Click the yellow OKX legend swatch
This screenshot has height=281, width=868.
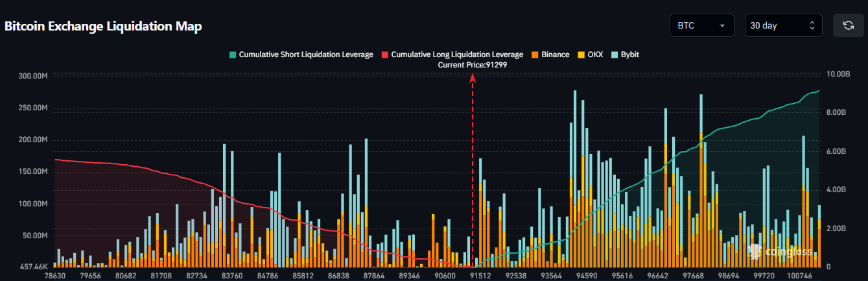click(x=580, y=55)
